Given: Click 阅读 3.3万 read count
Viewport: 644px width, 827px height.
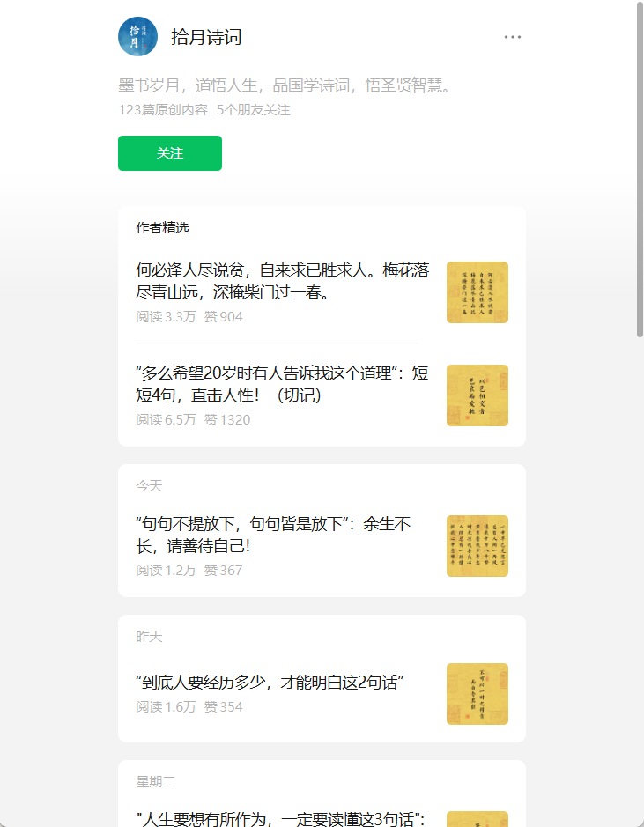Looking at the screenshot, I should pyautogui.click(x=167, y=316).
